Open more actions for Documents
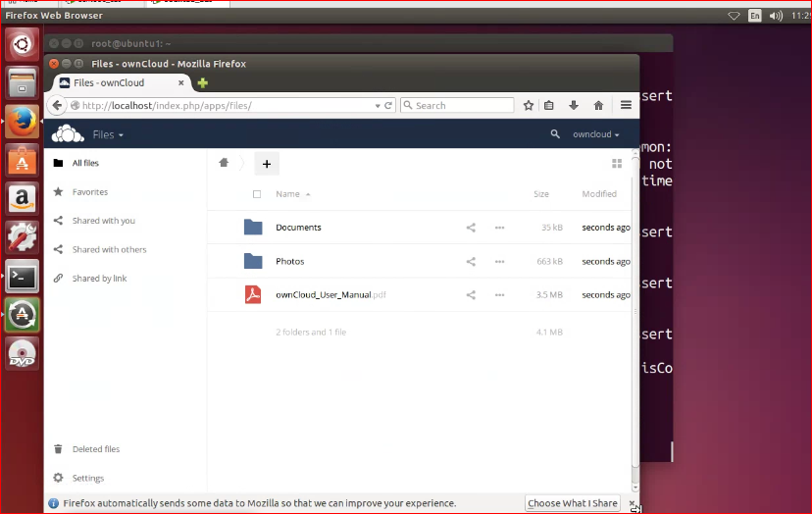Screen dimensions: 812x514 click(499, 228)
